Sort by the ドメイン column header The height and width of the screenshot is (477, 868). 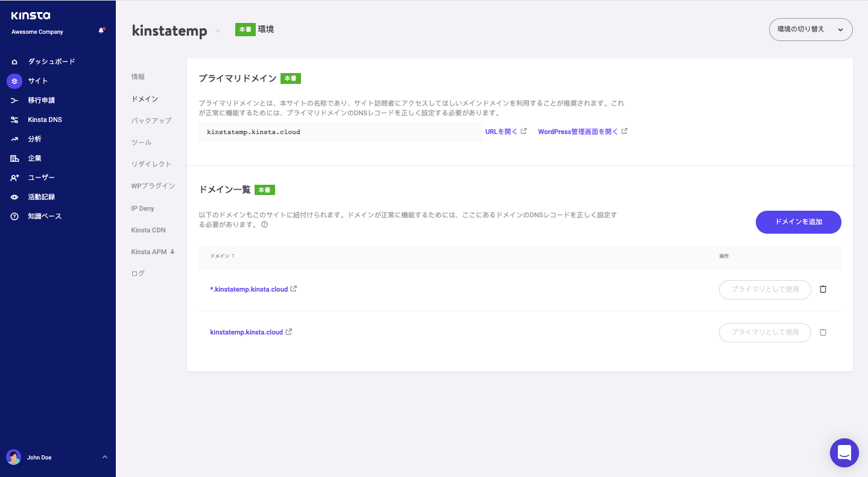pyautogui.click(x=222, y=256)
